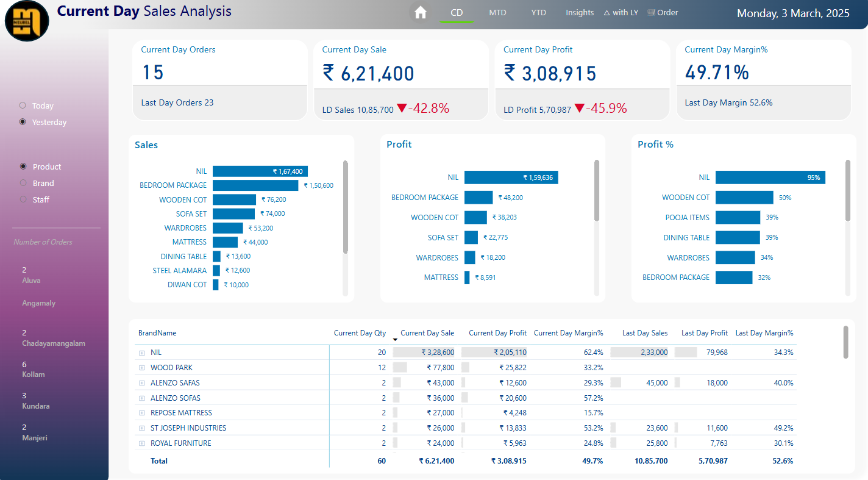Choose the Brand radio option
Viewport: 868px width, 480px height.
(x=23, y=183)
